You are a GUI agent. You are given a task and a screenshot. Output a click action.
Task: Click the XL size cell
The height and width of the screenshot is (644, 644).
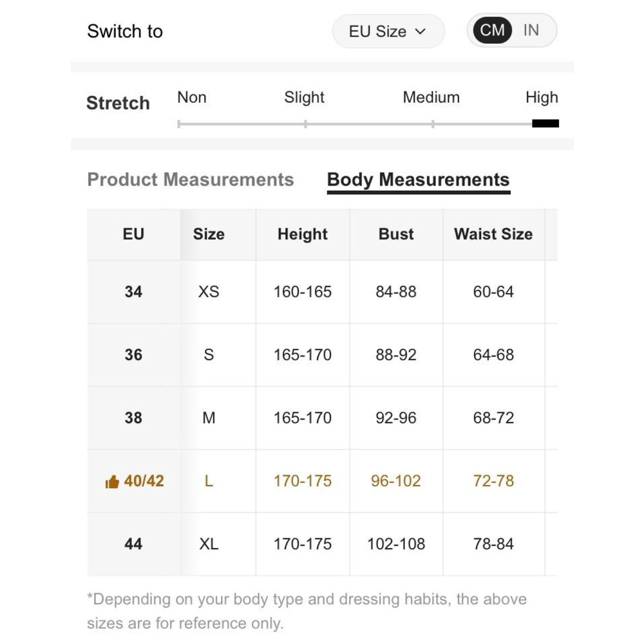pyautogui.click(x=209, y=544)
